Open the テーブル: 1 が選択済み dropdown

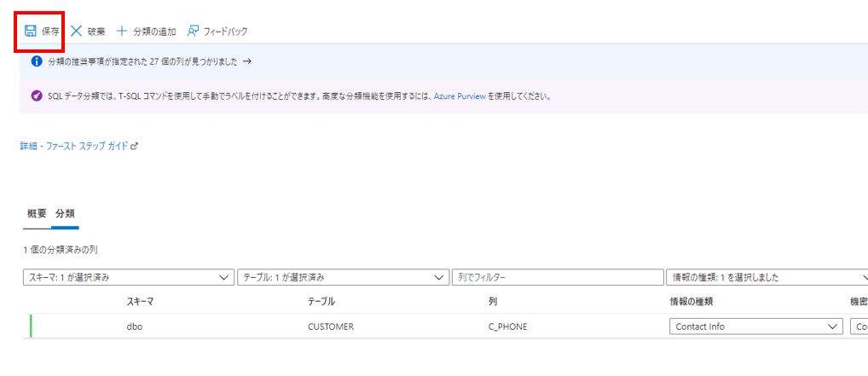pyautogui.click(x=343, y=277)
